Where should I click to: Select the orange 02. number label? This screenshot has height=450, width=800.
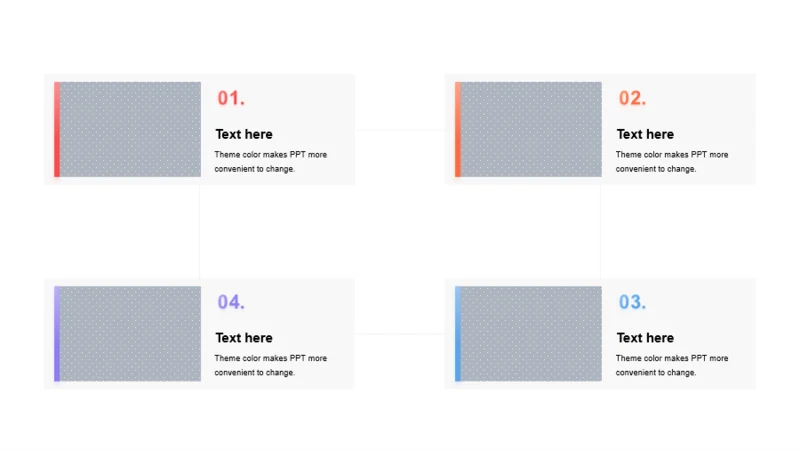pyautogui.click(x=632, y=98)
